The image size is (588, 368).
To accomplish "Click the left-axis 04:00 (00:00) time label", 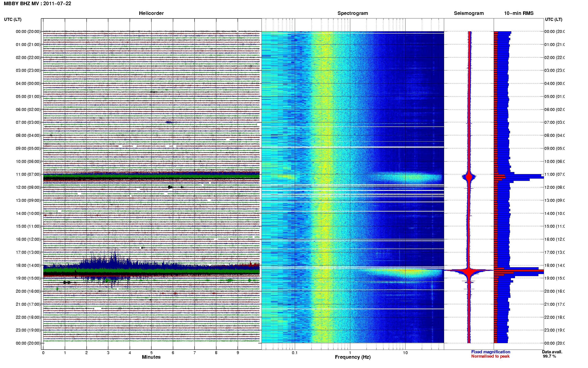I will click(x=28, y=83).
